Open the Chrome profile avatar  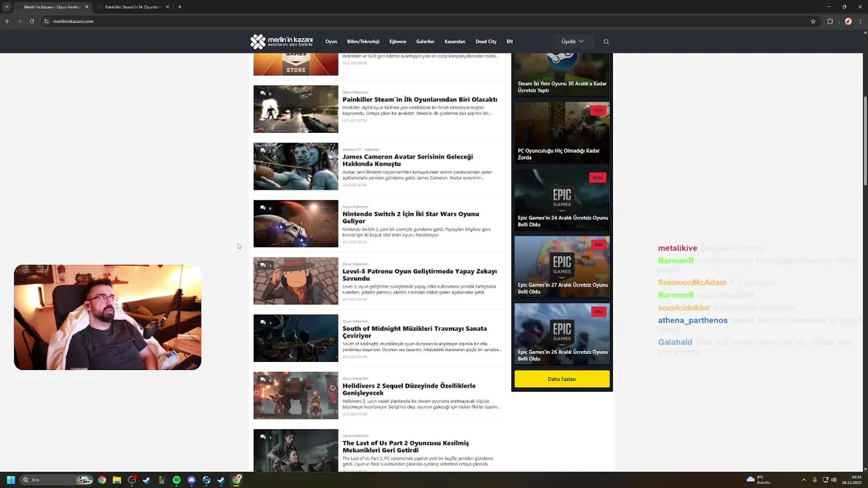[848, 21]
